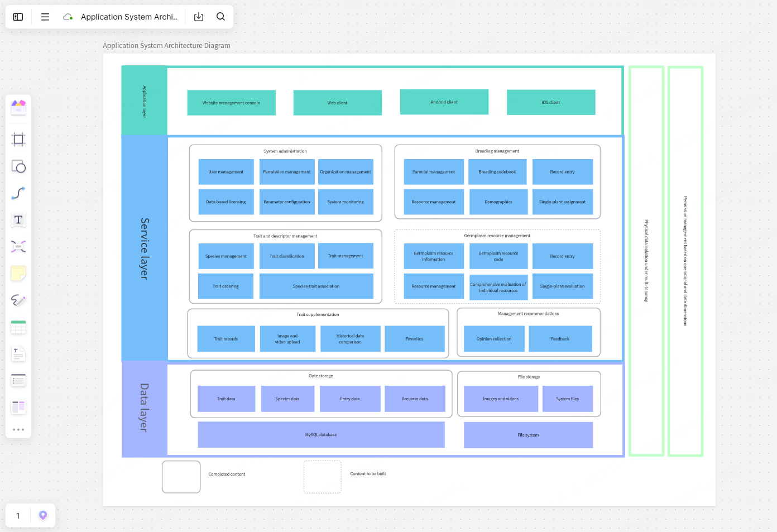Click the Trait management block
The height and width of the screenshot is (532, 777).
click(346, 256)
